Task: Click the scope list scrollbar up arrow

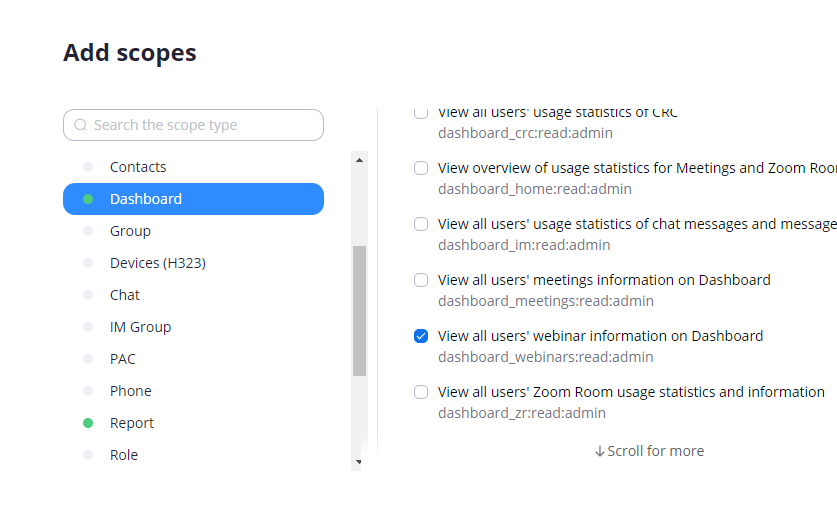Action: [359, 160]
